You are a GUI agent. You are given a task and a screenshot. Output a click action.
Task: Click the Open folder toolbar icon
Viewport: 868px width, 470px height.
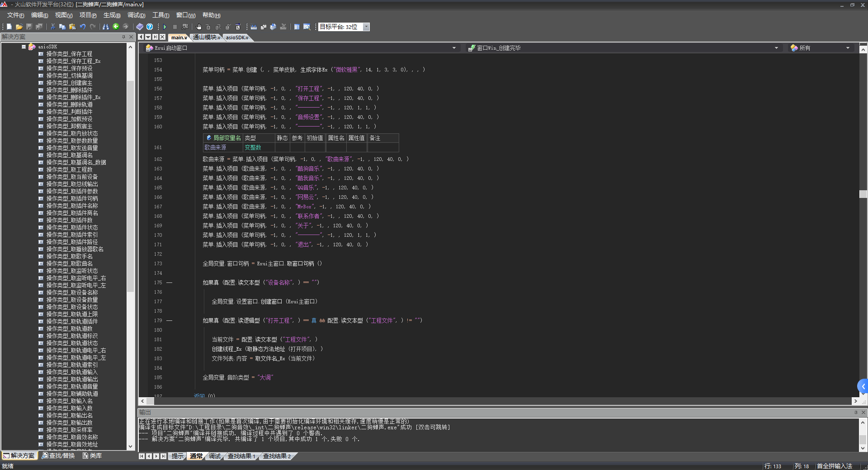coord(19,27)
